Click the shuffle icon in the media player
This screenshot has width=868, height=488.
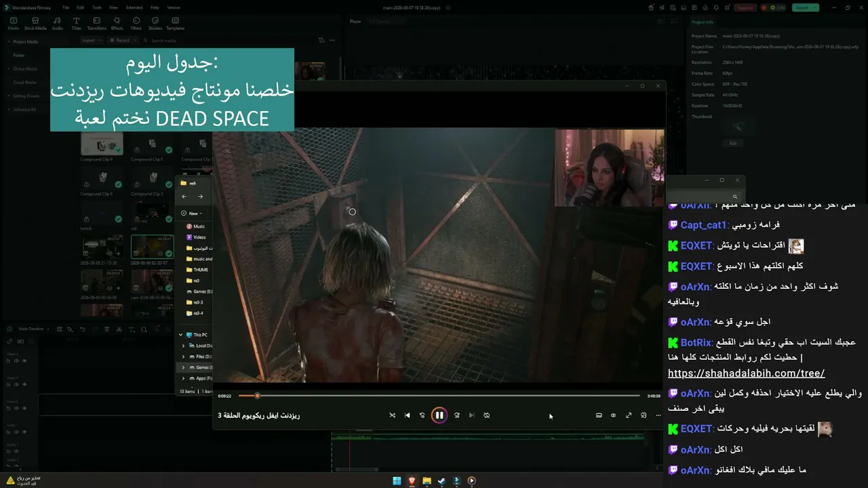coord(392,415)
